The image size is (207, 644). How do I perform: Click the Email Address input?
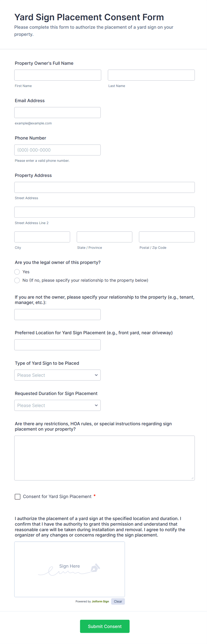click(x=57, y=113)
